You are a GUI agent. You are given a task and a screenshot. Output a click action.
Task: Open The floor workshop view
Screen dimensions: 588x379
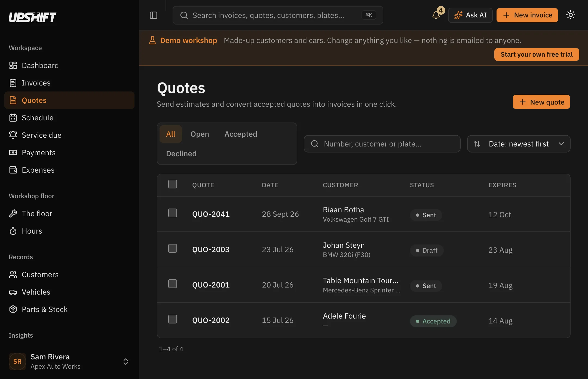click(69, 213)
